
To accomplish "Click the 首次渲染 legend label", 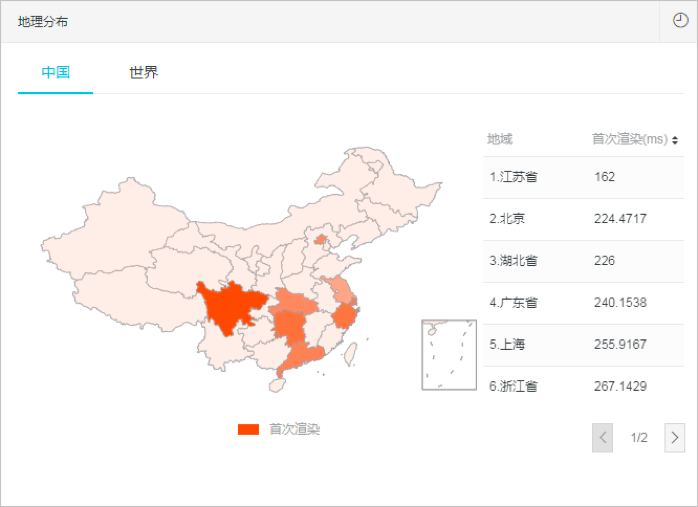I will [x=294, y=429].
